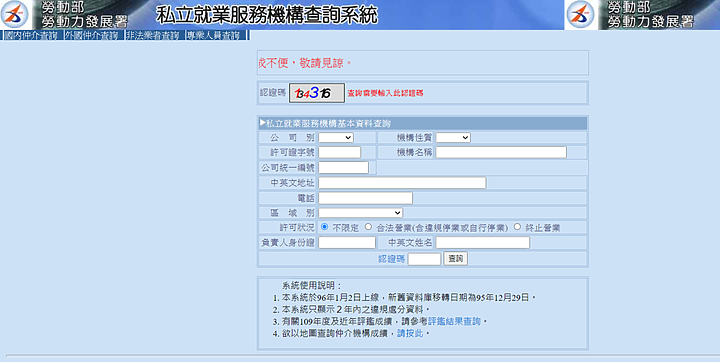Click the left Ministry of Labor logo
Screen dimensions: 720x362
(15, 15)
